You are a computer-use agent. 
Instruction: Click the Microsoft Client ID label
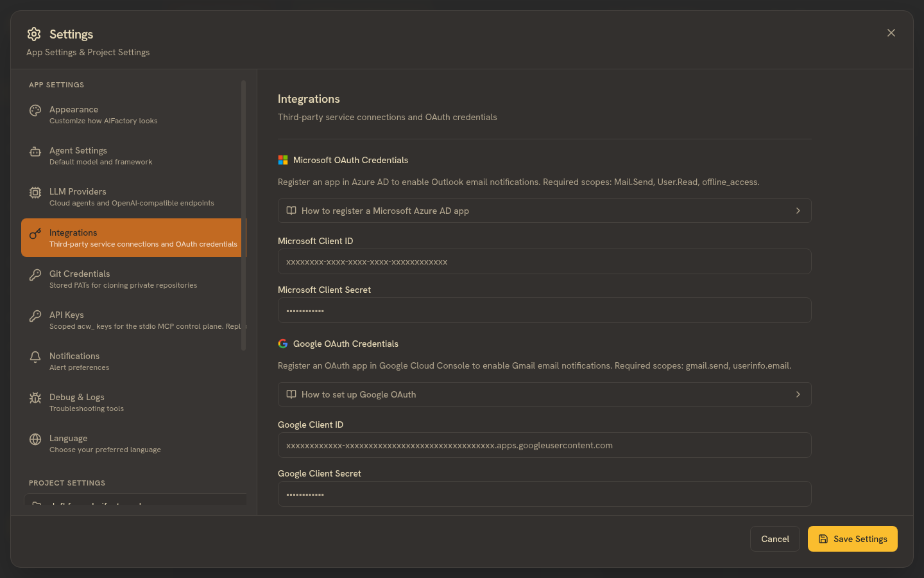pyautogui.click(x=316, y=241)
